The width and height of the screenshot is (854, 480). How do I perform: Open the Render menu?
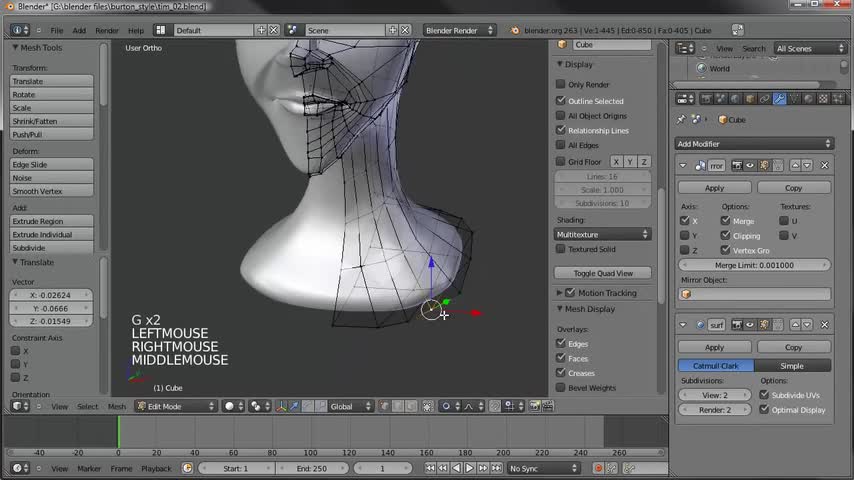107,31
